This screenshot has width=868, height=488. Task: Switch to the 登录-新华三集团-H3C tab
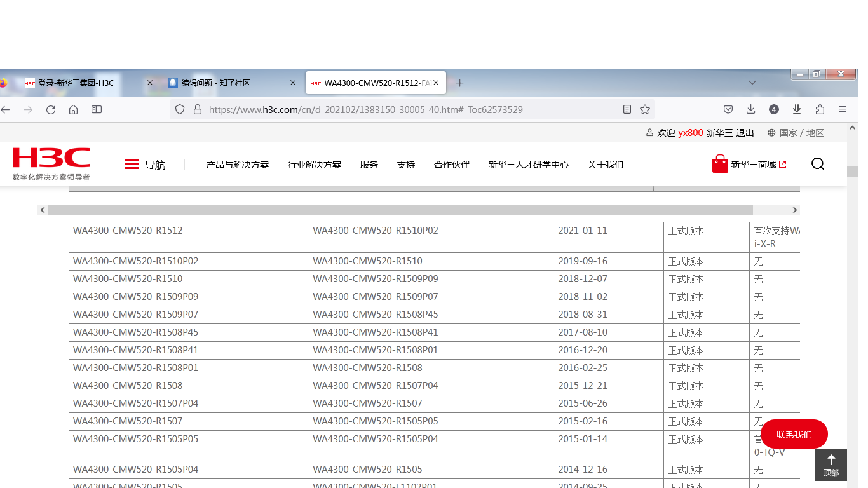point(88,83)
